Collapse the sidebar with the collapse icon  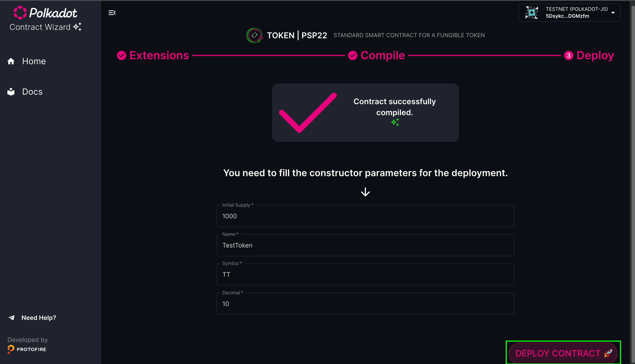[112, 12]
